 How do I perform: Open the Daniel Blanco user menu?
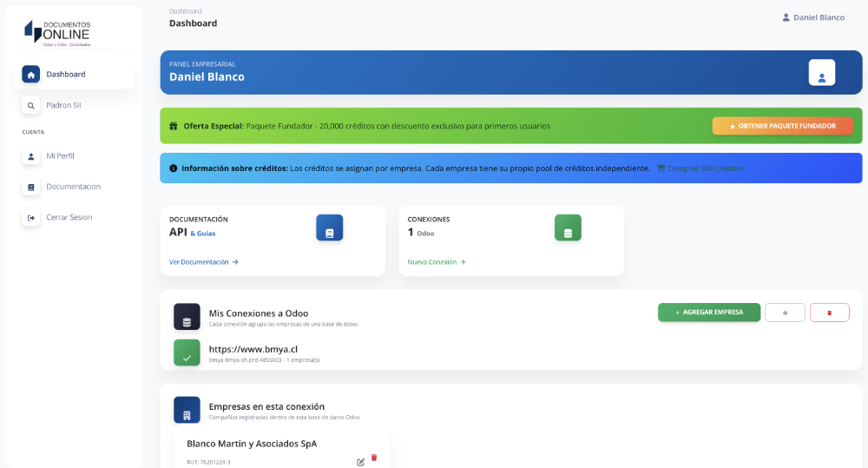812,17
